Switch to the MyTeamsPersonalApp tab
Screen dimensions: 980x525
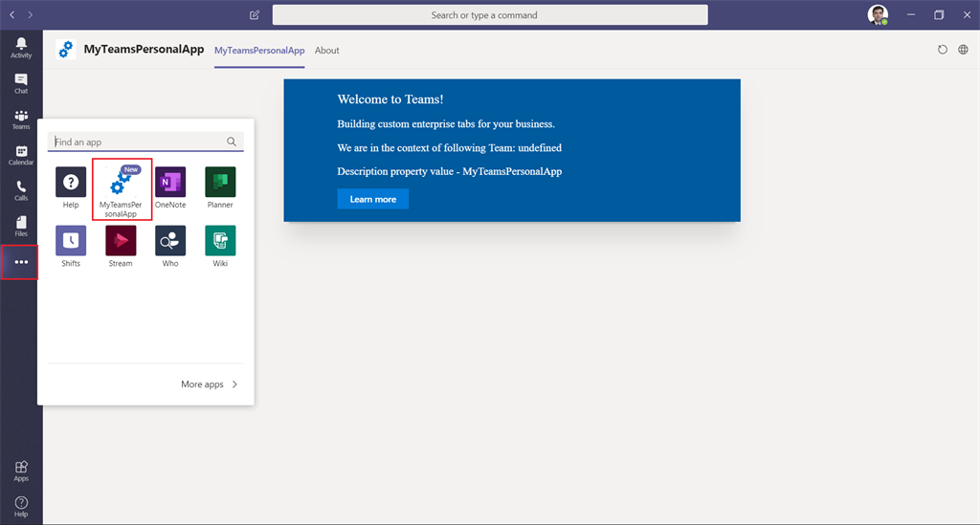(x=259, y=51)
